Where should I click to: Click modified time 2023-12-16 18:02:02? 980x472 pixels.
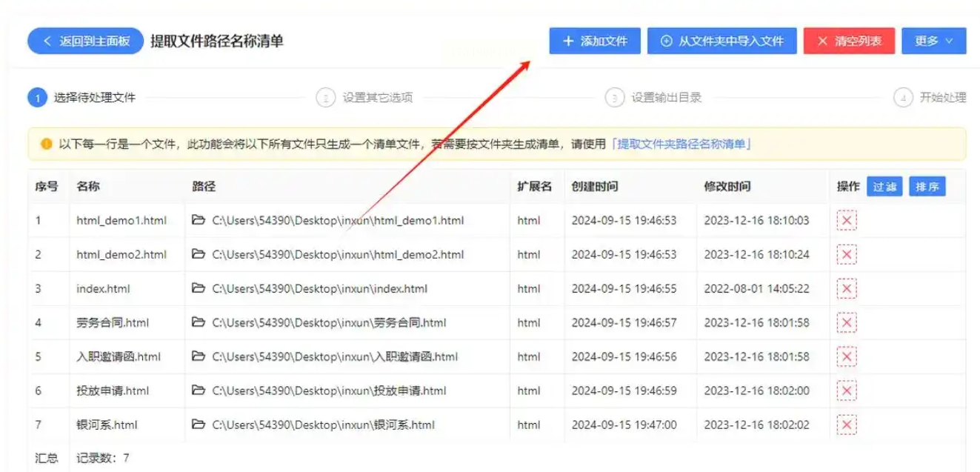point(756,425)
